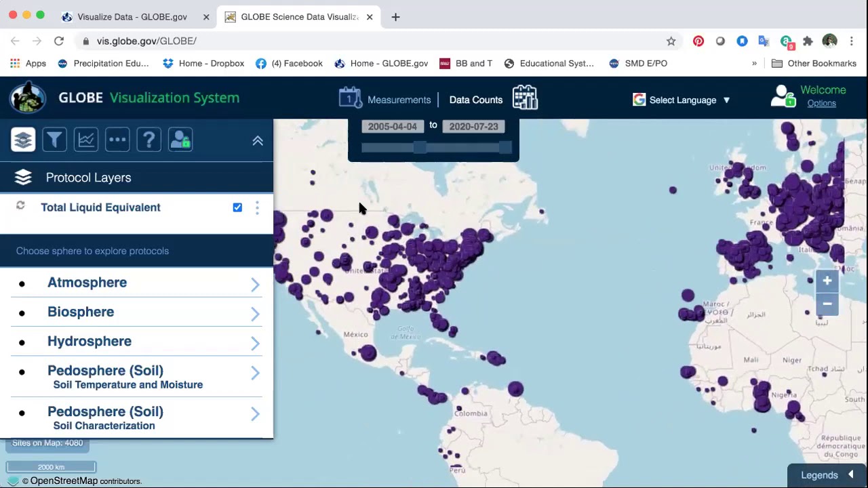
Task: Click the Google G icon beside Select Language
Action: pos(639,100)
